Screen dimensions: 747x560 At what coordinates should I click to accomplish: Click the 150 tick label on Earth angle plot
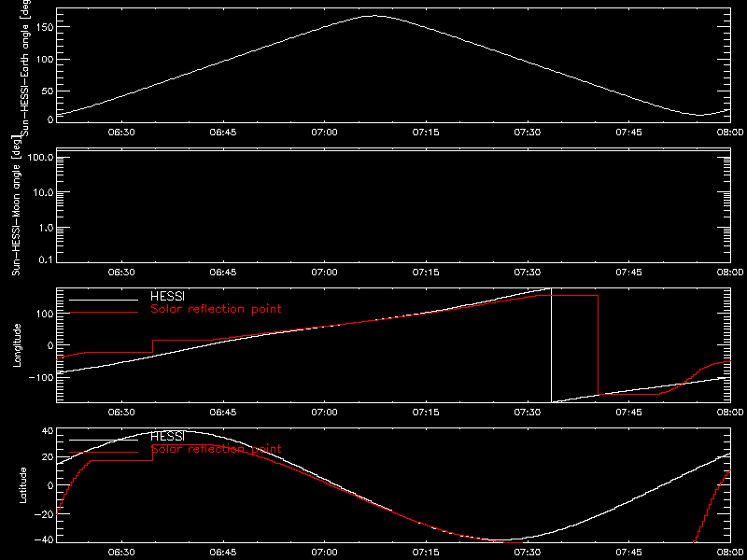click(x=43, y=27)
